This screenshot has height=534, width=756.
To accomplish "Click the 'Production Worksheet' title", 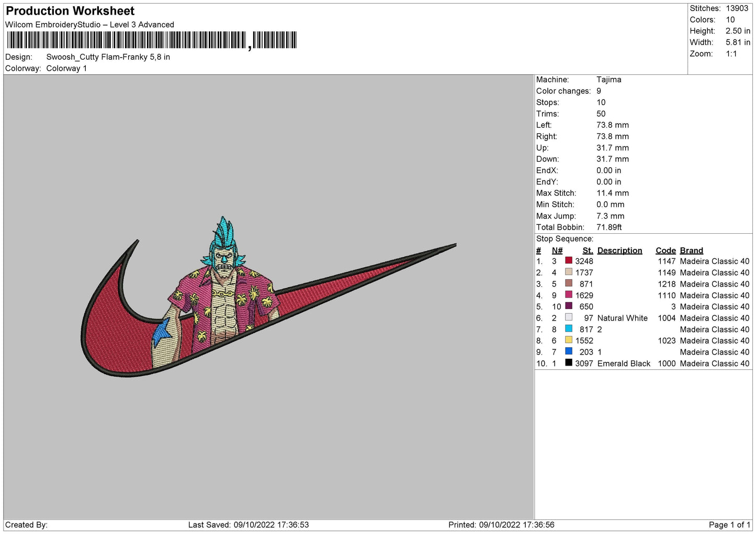I will (x=70, y=11).
